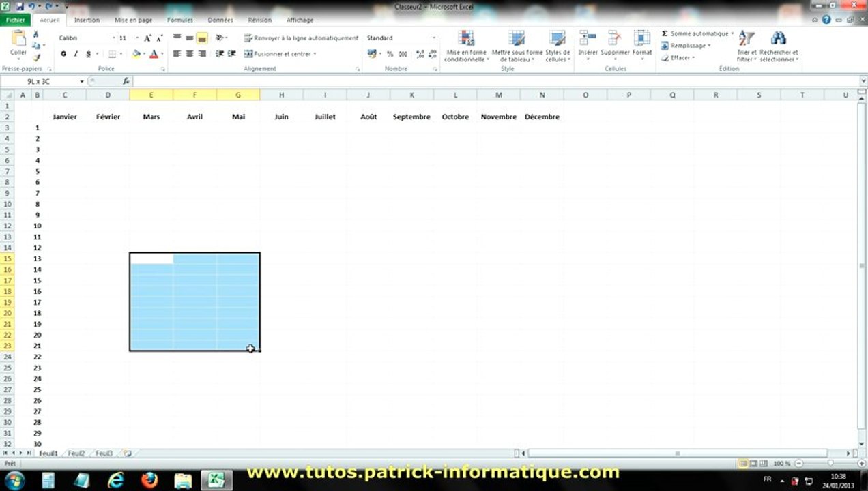
Task: Open Firefox from the taskbar
Action: (149, 480)
